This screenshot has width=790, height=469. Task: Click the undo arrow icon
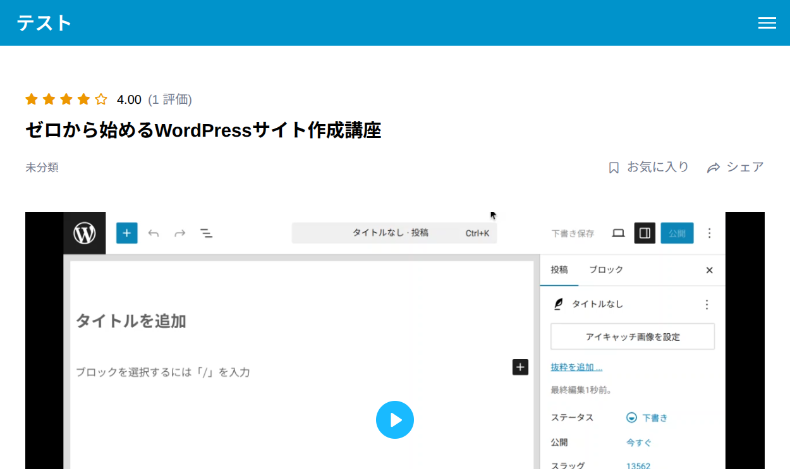(154, 233)
